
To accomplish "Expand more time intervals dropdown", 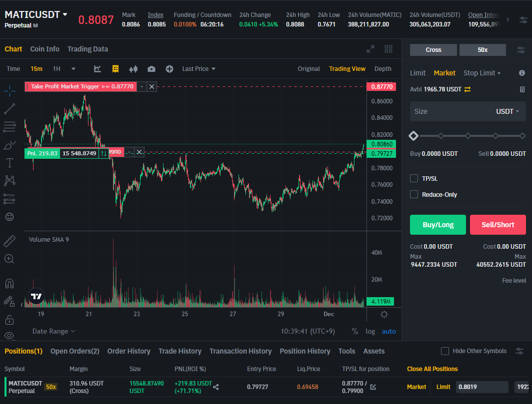I will 73,69.
